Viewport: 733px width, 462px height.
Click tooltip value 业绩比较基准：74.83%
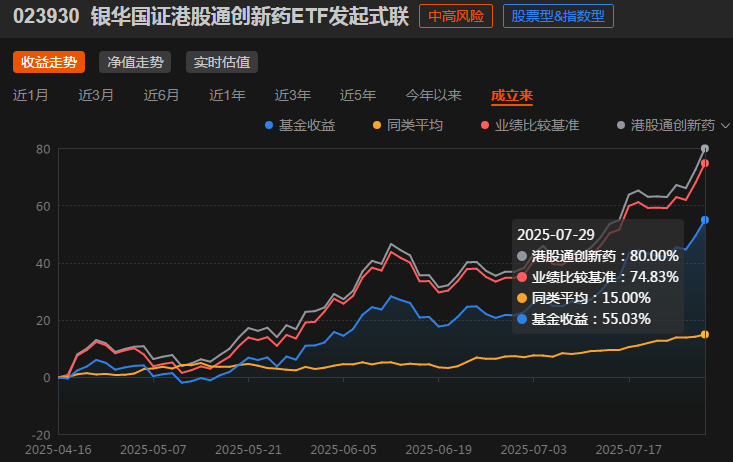(598, 277)
